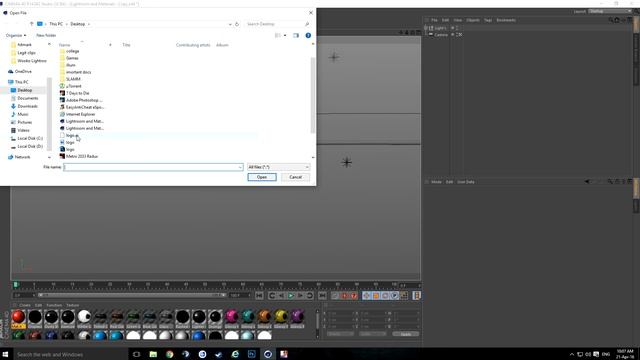This screenshot has width=640, height=360.
Task: Click the Cancel button in the Open File dialog
Action: point(295,177)
